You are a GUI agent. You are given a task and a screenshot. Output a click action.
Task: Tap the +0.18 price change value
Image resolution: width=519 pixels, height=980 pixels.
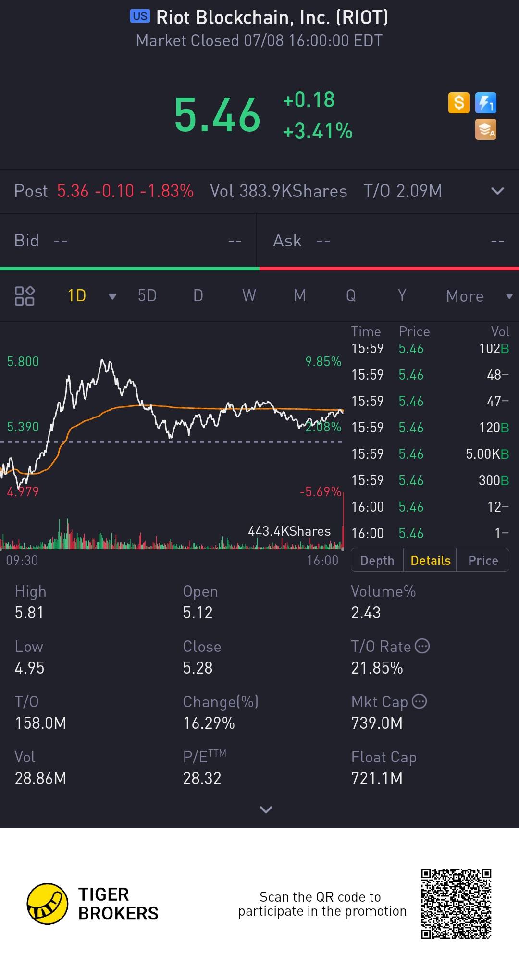309,100
